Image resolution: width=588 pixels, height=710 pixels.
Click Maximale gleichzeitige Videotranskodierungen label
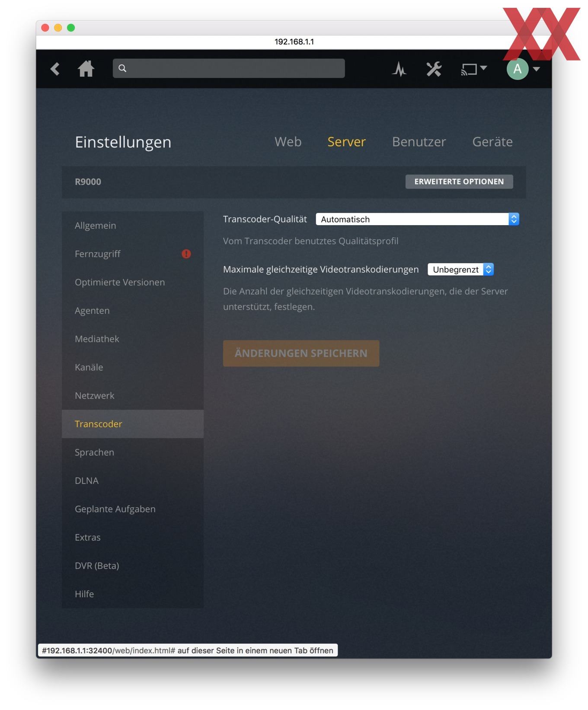click(x=321, y=270)
